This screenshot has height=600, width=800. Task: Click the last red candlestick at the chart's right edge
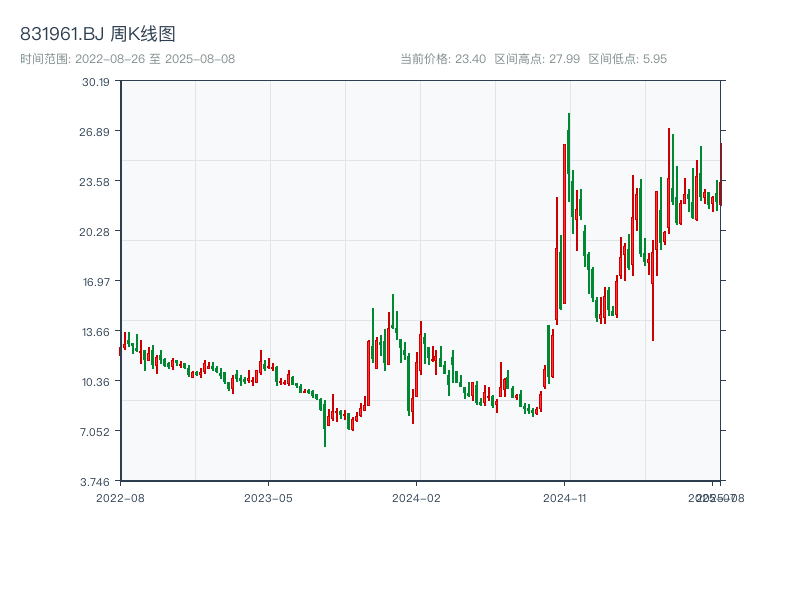click(721, 174)
